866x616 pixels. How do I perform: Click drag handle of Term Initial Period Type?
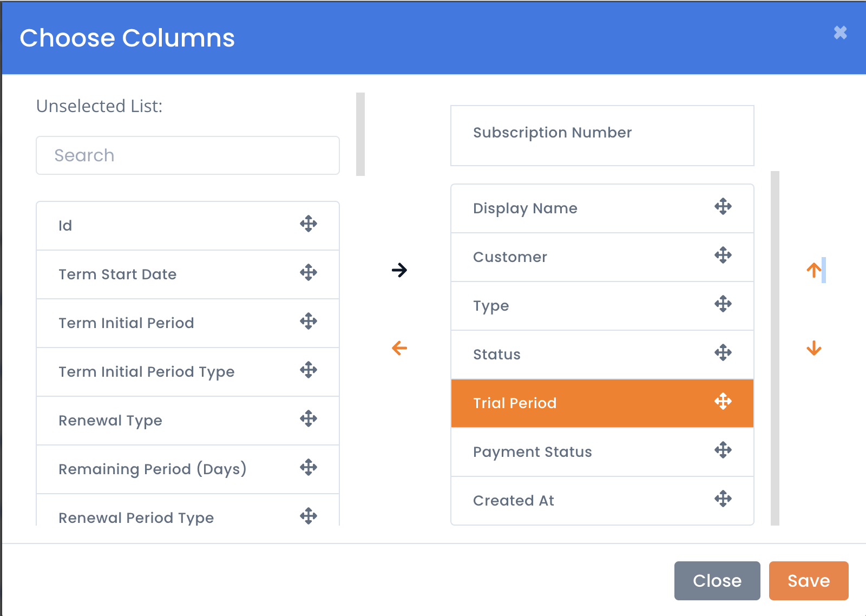(x=309, y=370)
